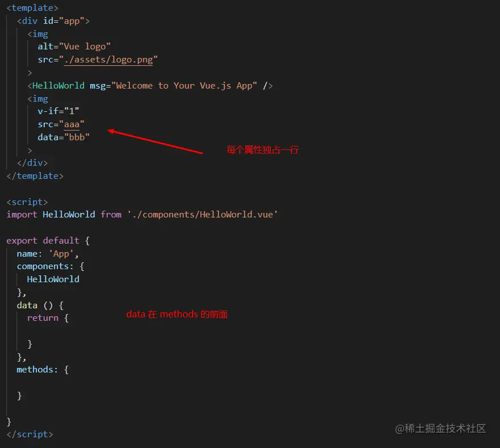Click the closing </div> tag

(32, 163)
